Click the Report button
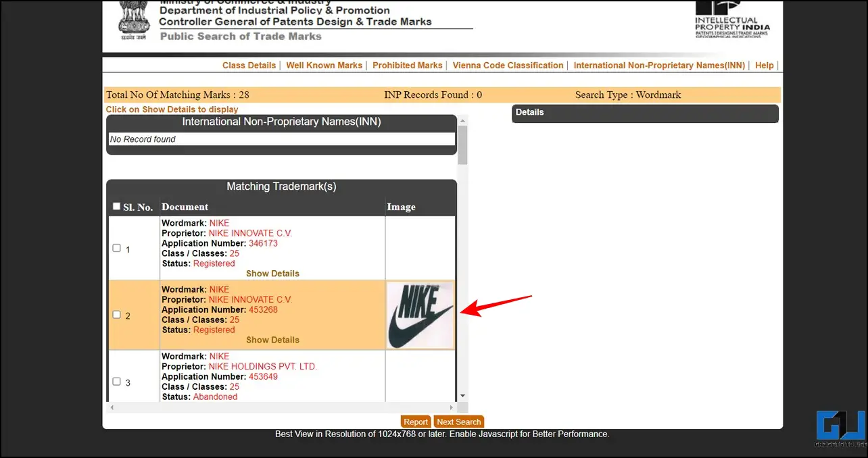Viewport: 868px width, 458px height. 416,422
